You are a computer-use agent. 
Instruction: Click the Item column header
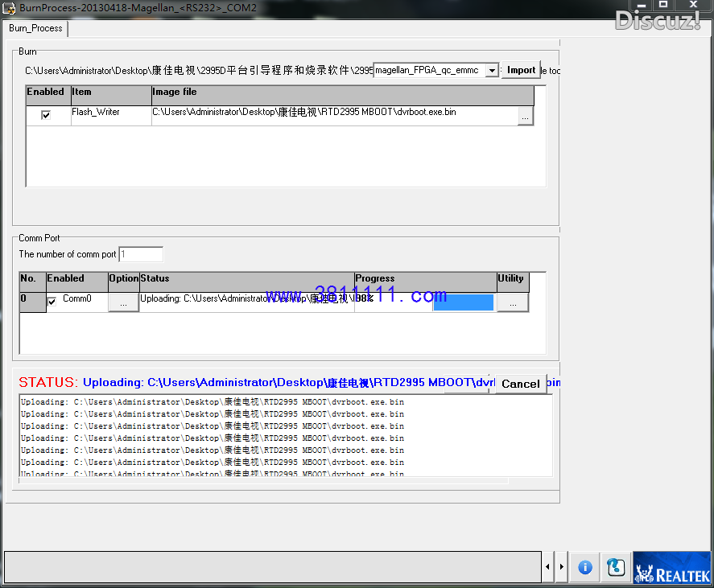click(111, 95)
